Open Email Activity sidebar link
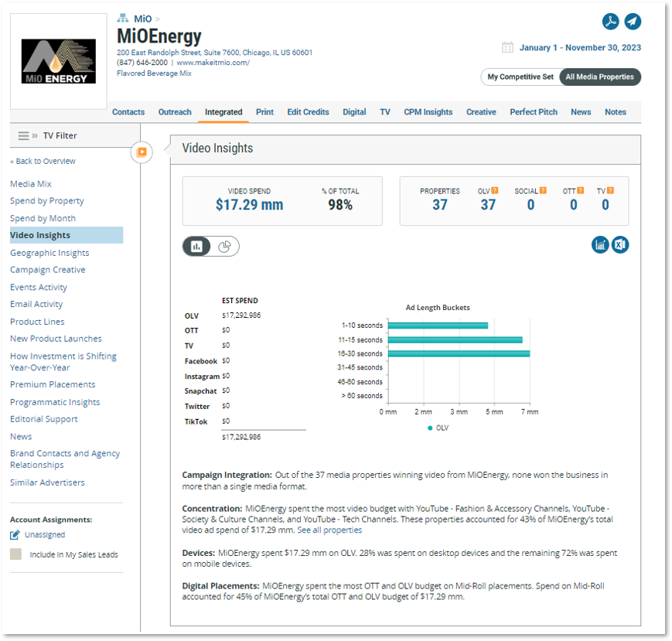 (36, 304)
